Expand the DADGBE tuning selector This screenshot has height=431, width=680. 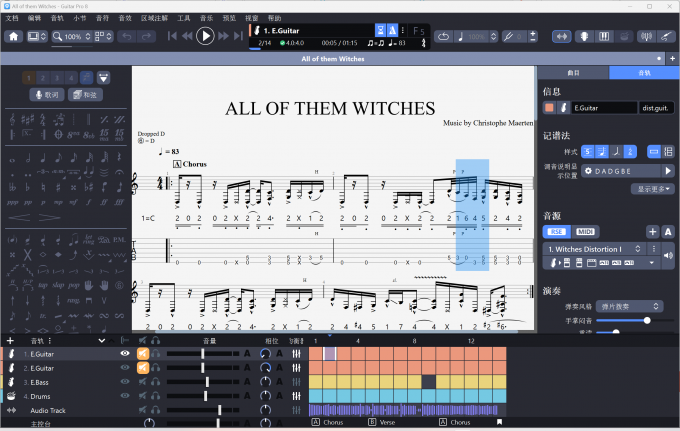614,171
